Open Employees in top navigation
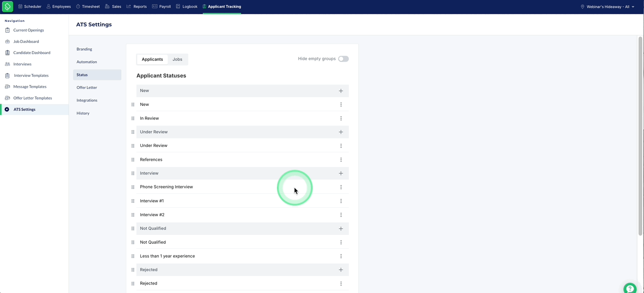644x293 pixels. 59,7
